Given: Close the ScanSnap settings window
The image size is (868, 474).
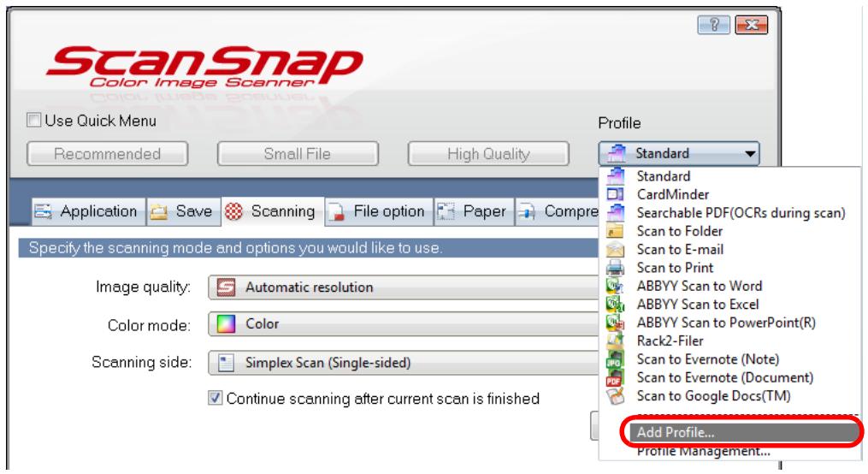Looking at the screenshot, I should [x=751, y=25].
